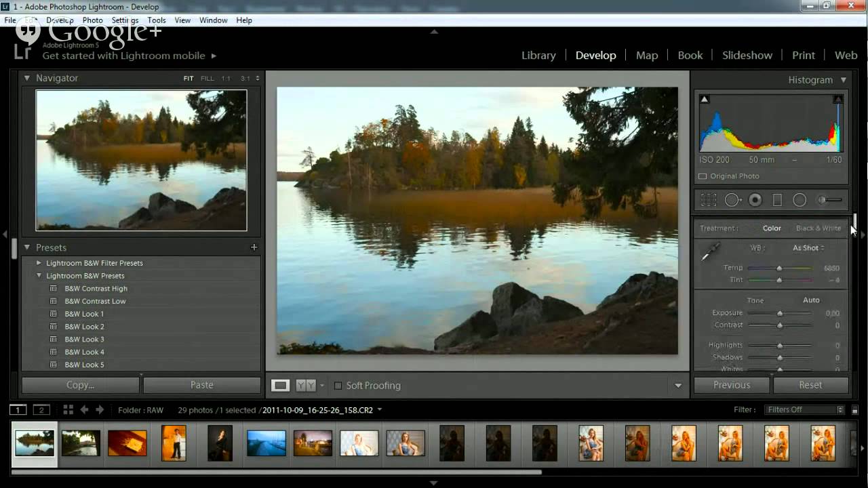Open the Photo menu

(x=92, y=20)
